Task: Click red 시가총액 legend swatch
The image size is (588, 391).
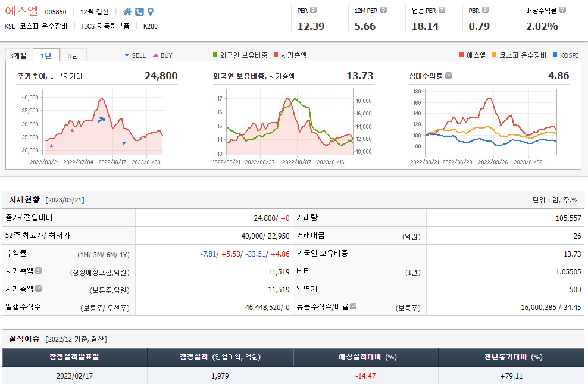Action: pyautogui.click(x=276, y=55)
